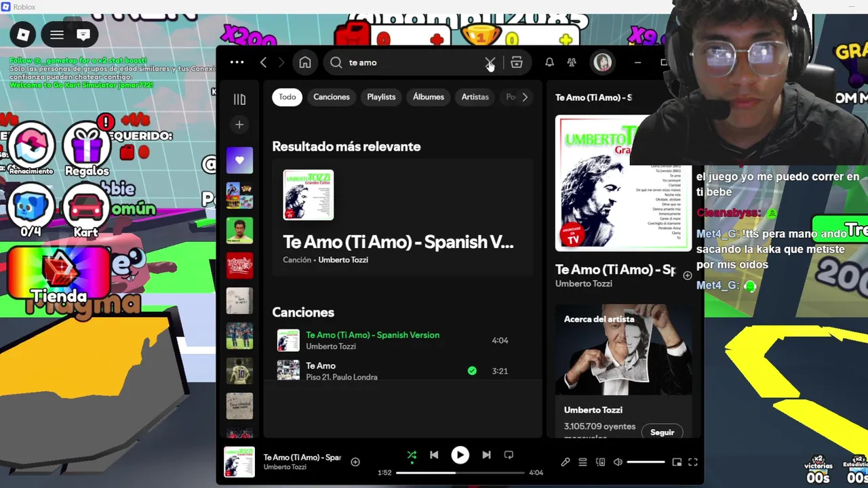Toggle shuffle playback
This screenshot has width=868, height=488.
[x=412, y=455]
